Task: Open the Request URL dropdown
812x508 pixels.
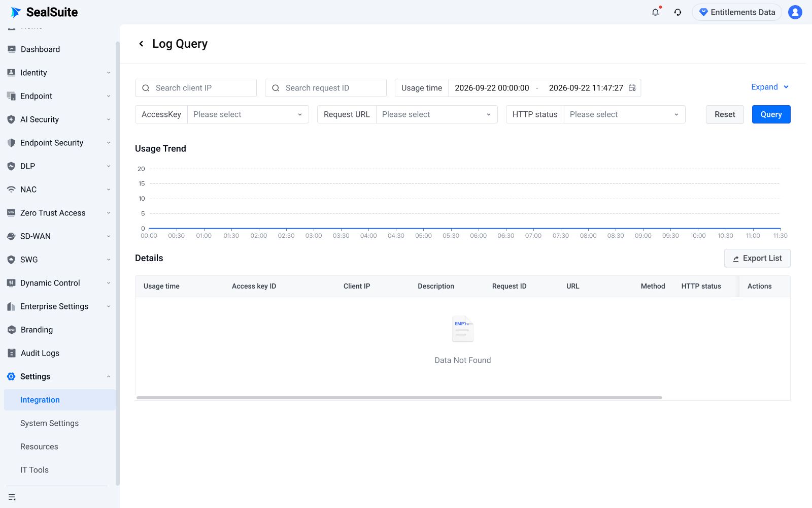Action: pyautogui.click(x=436, y=114)
